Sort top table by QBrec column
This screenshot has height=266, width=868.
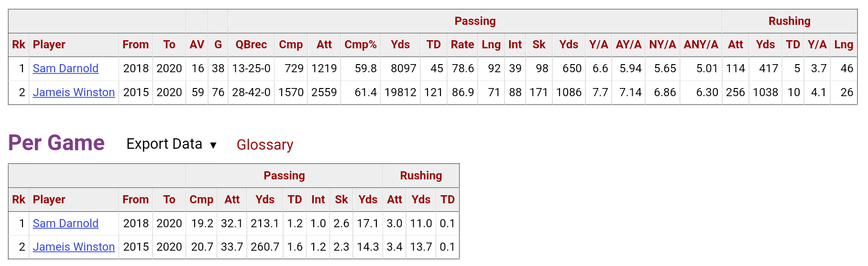tap(251, 45)
